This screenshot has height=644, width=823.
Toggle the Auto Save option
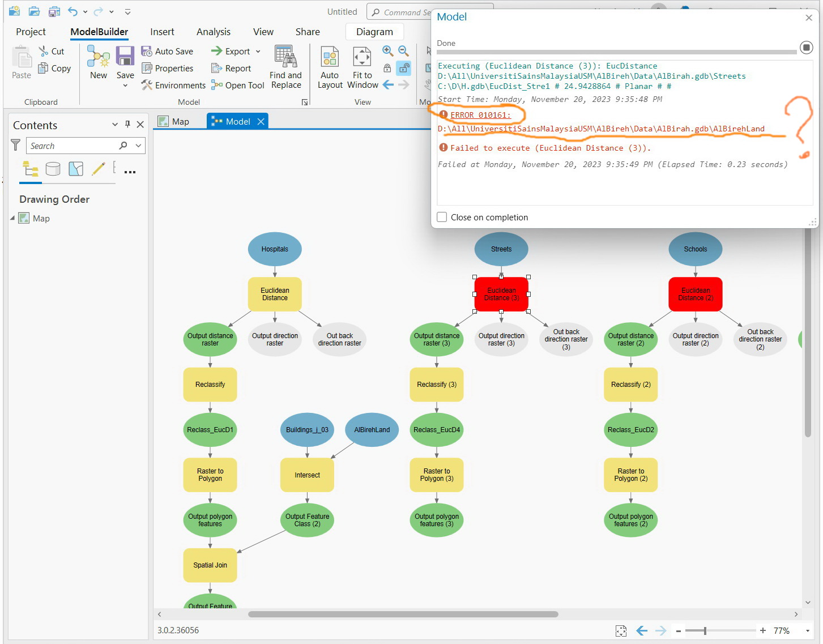pyautogui.click(x=167, y=51)
